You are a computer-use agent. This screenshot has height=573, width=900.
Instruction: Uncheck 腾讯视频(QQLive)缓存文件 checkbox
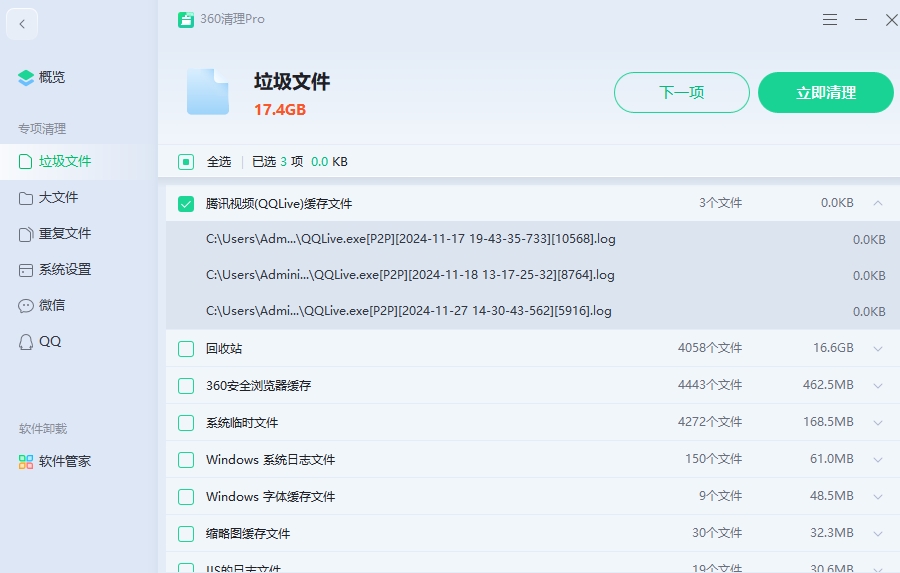click(186, 204)
